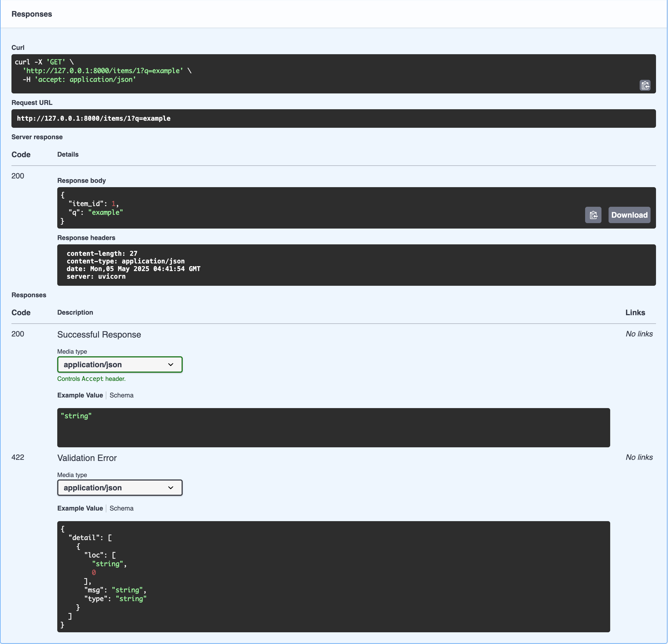Open media type dropdown for 422 response

pos(120,488)
